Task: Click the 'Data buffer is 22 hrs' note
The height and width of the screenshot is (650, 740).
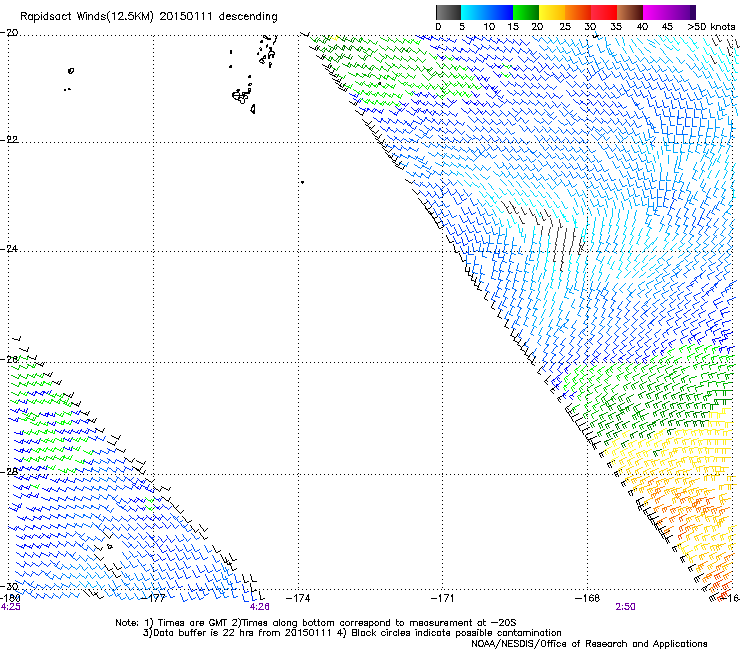Action: 204,633
